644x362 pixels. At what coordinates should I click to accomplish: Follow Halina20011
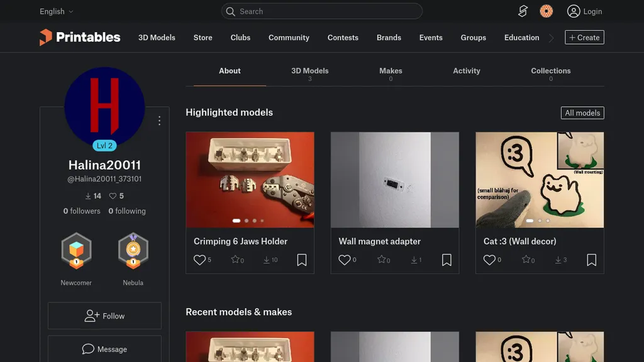click(105, 315)
